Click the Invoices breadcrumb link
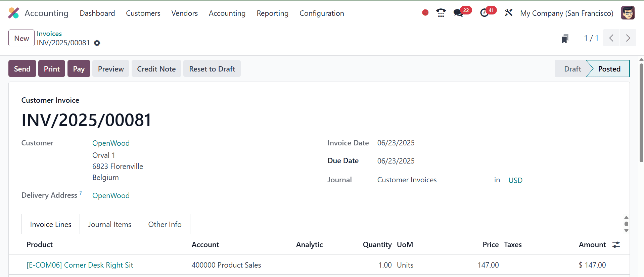The width and height of the screenshot is (644, 277). click(49, 34)
